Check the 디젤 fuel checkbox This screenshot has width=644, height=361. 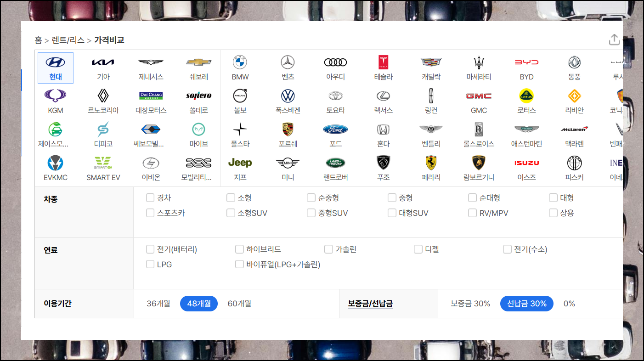point(418,249)
